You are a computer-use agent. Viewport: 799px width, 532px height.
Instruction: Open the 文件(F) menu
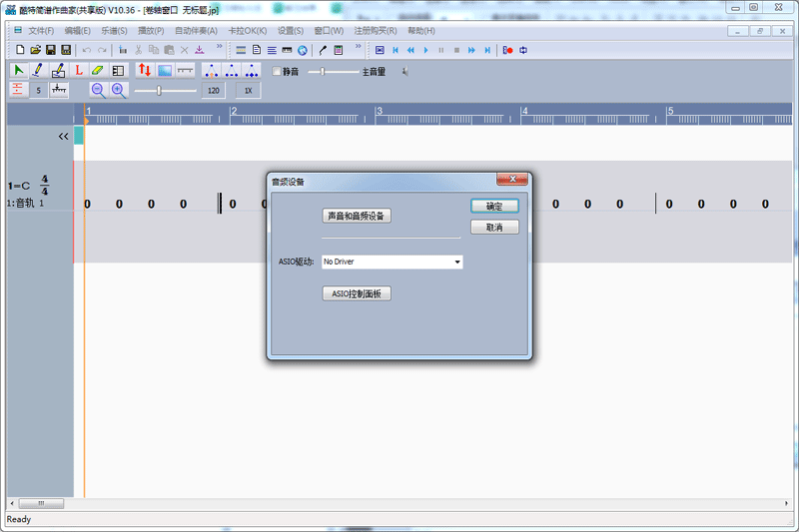tap(41, 31)
